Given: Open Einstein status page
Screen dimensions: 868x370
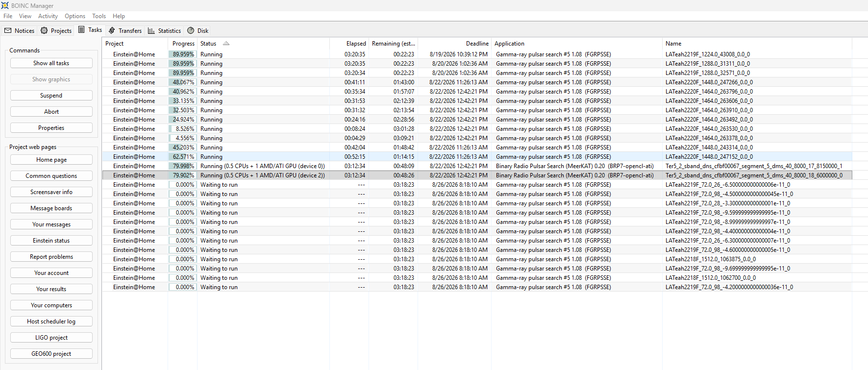Looking at the screenshot, I should 51,241.
